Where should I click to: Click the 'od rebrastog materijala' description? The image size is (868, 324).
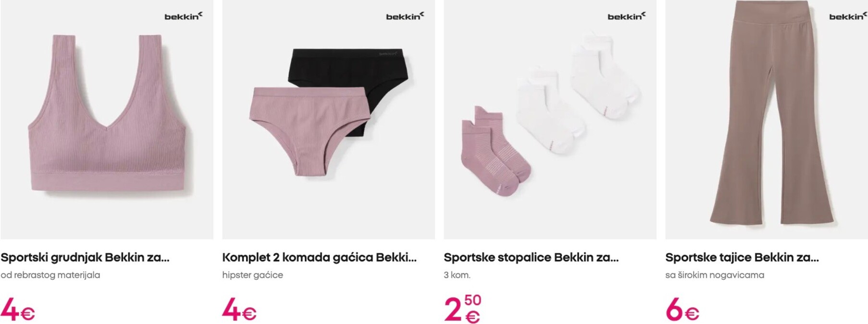click(x=50, y=275)
